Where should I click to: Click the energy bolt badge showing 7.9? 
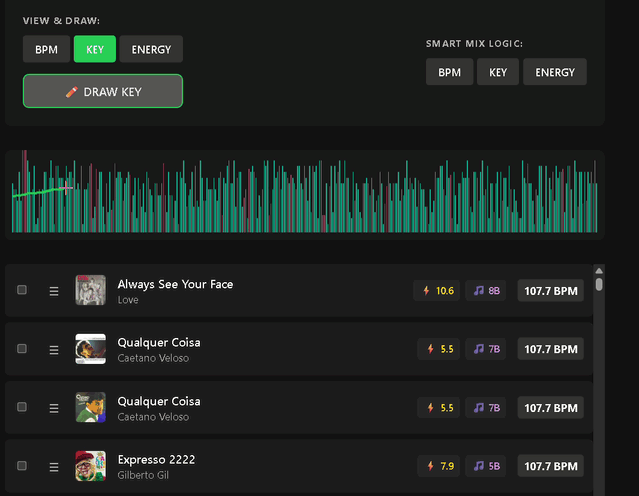pos(440,466)
